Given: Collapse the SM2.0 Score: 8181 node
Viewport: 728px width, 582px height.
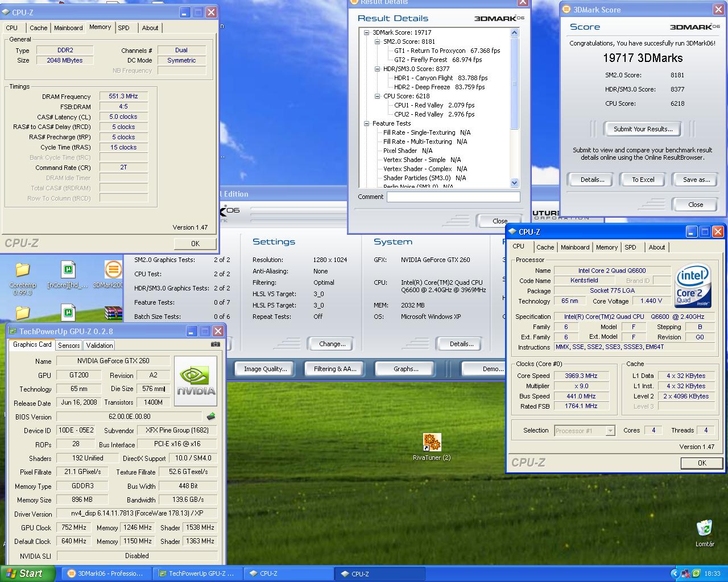Looking at the screenshot, I should tap(377, 41).
